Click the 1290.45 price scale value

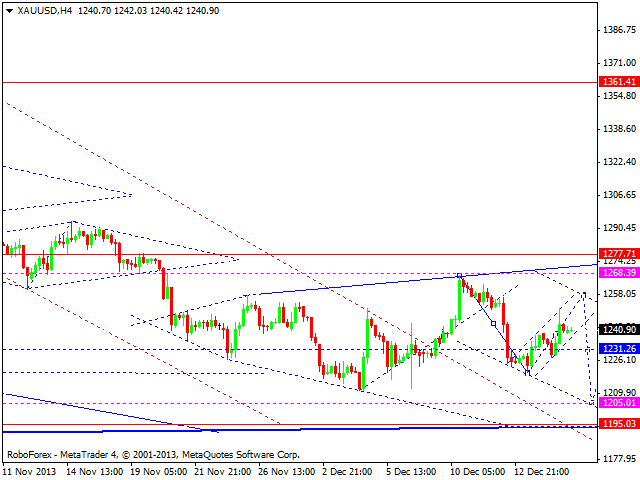pos(620,228)
